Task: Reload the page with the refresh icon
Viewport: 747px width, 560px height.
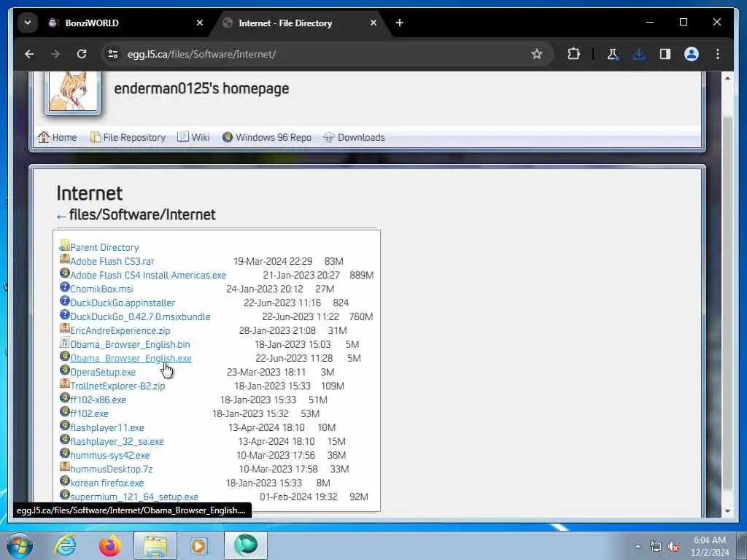Action: (x=82, y=54)
